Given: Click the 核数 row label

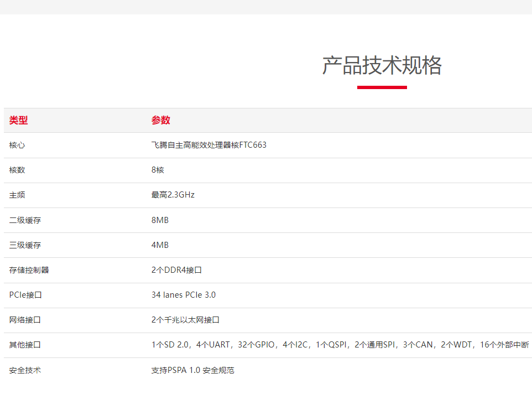Looking at the screenshot, I should point(17,170).
